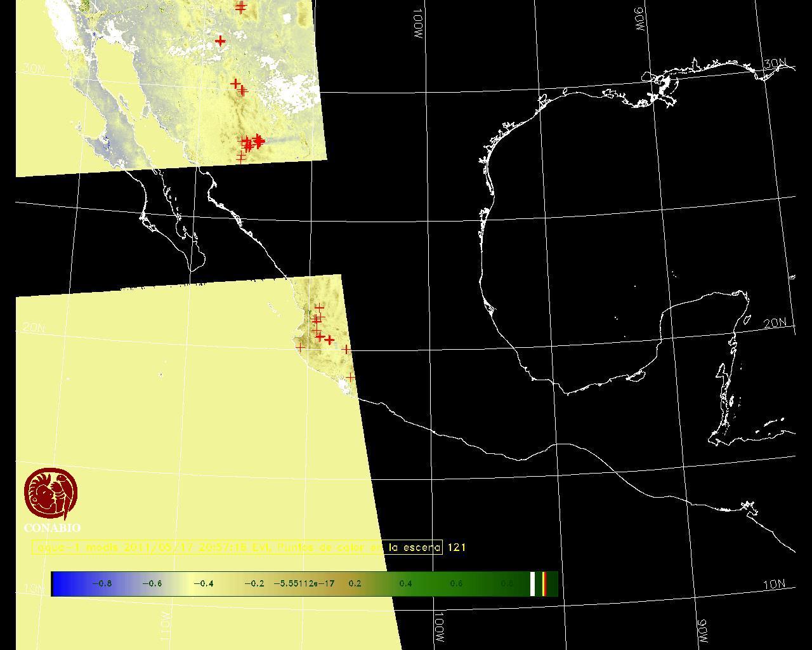This screenshot has height=650, width=812.
Task: Select the lowest red cross below the dense cluster
Action: point(241,157)
